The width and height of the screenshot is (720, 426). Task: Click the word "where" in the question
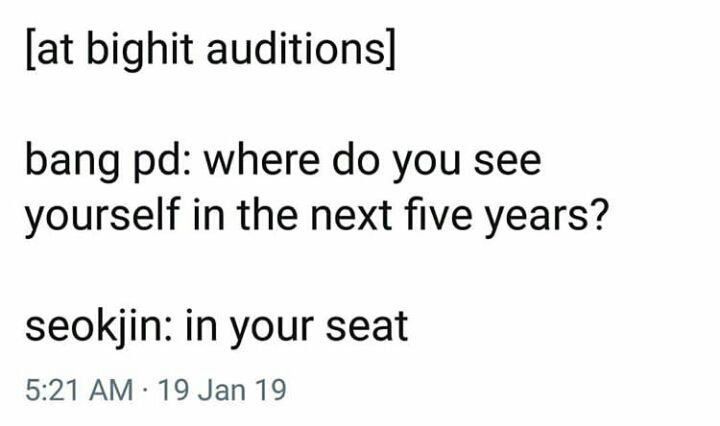point(261,161)
